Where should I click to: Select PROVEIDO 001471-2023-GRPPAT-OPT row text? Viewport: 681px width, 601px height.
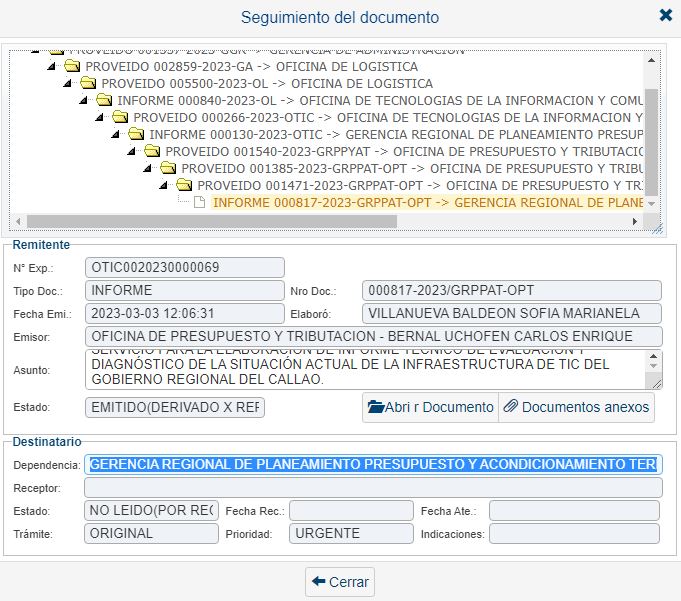pos(420,185)
